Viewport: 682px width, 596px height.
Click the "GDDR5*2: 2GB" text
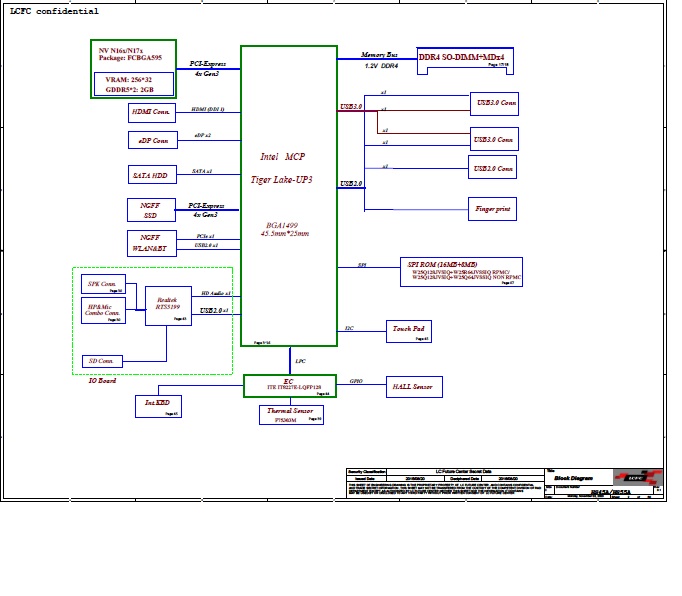[129, 90]
